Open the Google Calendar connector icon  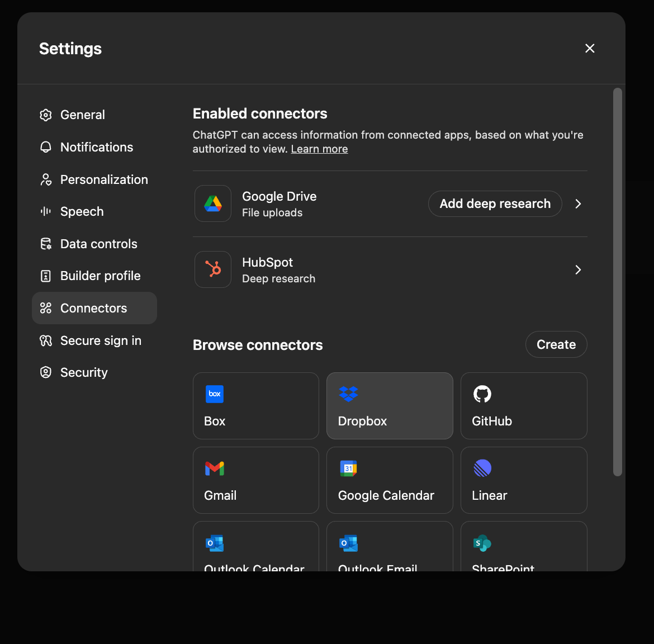[x=348, y=468]
